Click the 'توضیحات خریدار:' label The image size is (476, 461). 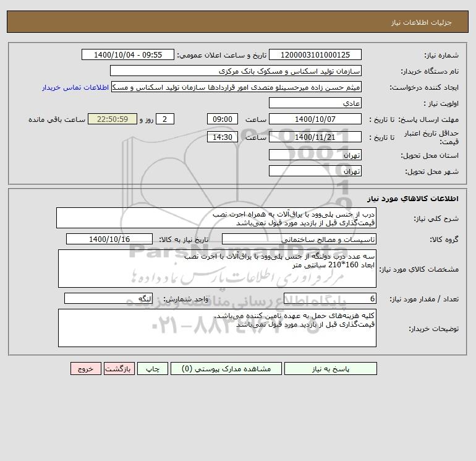pos(433,329)
